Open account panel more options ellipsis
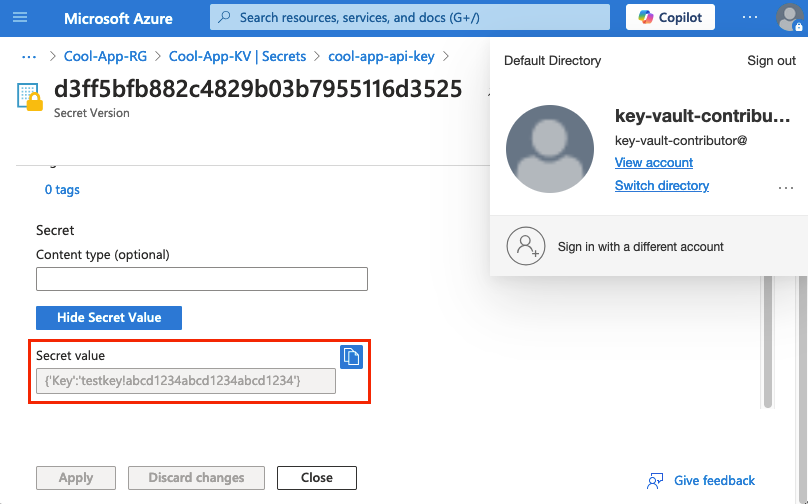 pyautogui.click(x=785, y=187)
